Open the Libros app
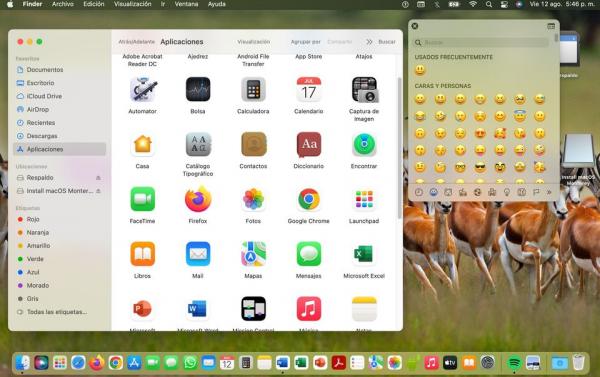 [x=142, y=254]
